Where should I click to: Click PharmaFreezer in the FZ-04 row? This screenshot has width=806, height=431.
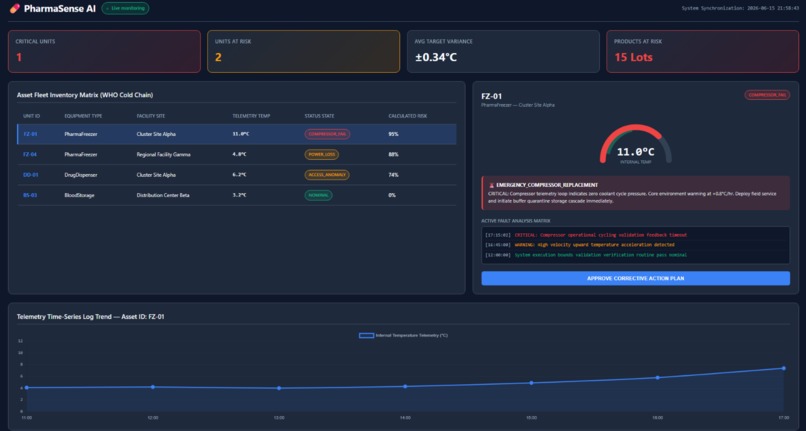click(x=81, y=154)
